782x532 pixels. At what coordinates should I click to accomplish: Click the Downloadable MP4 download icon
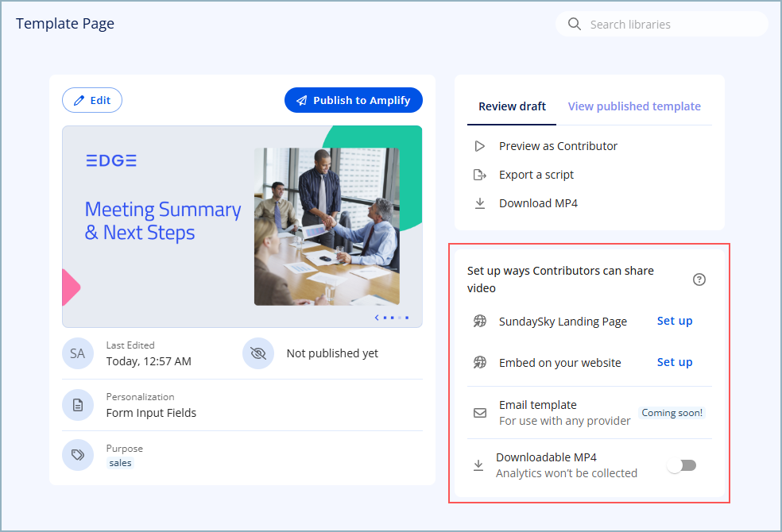(478, 465)
